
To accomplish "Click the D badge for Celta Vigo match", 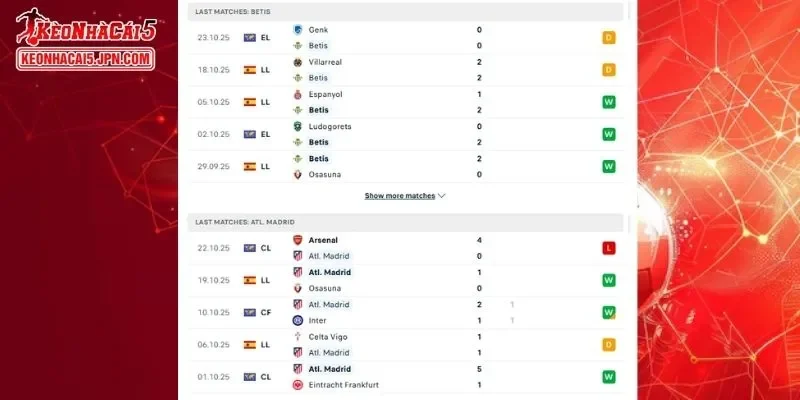I will click(x=608, y=344).
